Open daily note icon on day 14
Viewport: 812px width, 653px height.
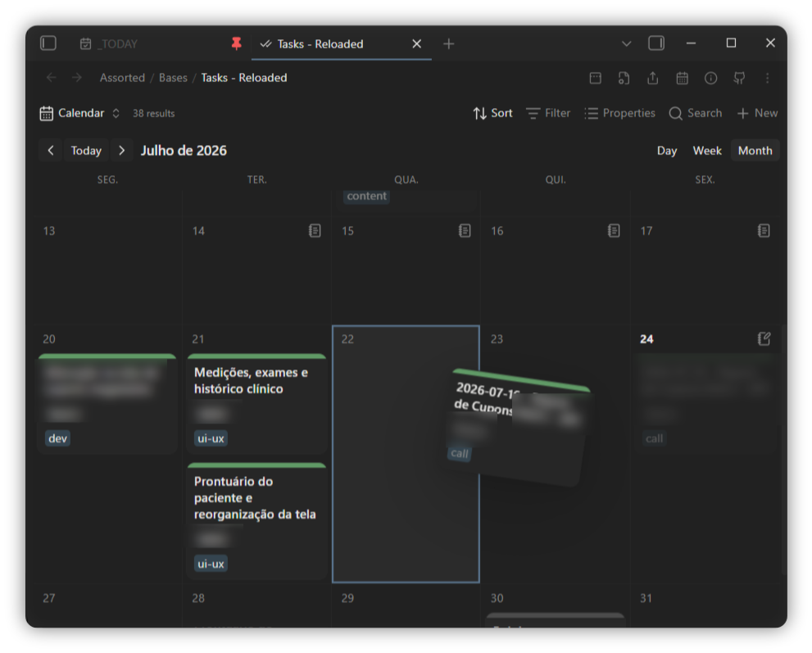click(315, 230)
